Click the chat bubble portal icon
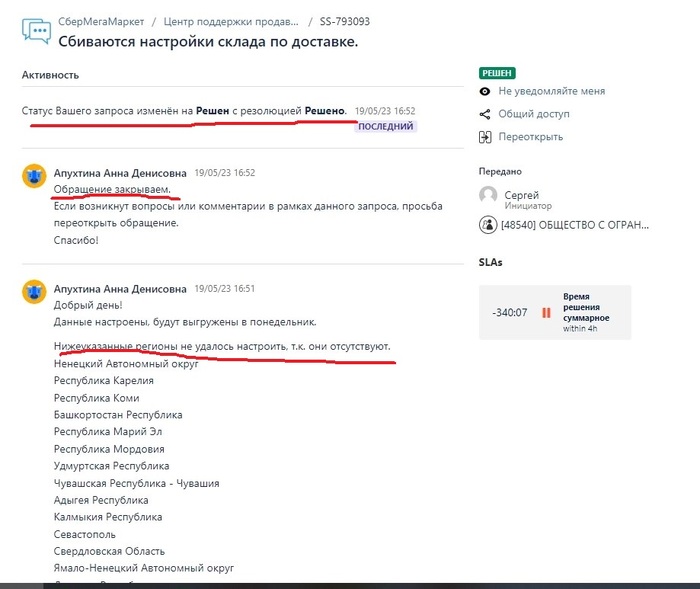This screenshot has height=589, width=700. coord(36,30)
